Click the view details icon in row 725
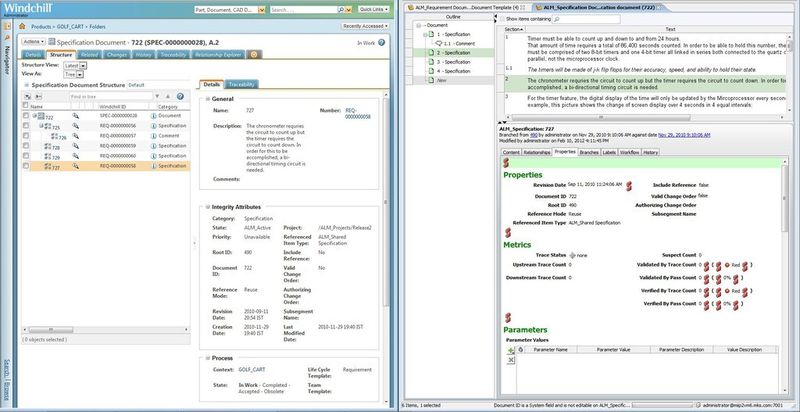Screen dimensions: 800x412 coord(76,126)
